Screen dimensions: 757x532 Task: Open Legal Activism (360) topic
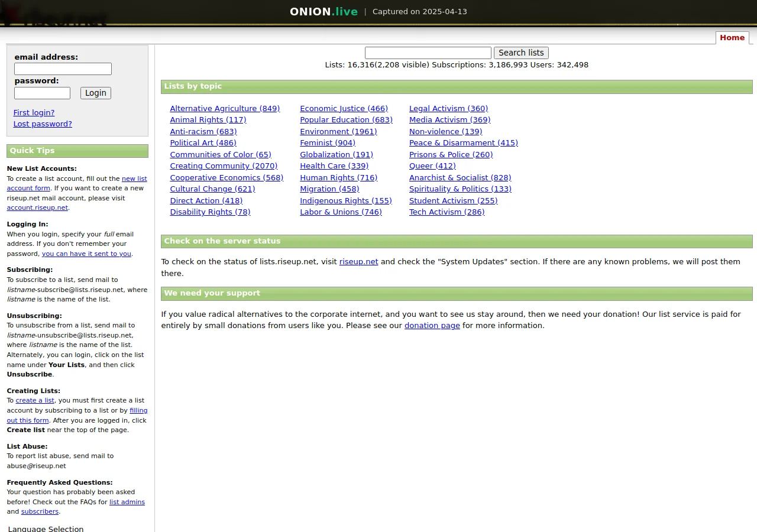[449, 109]
